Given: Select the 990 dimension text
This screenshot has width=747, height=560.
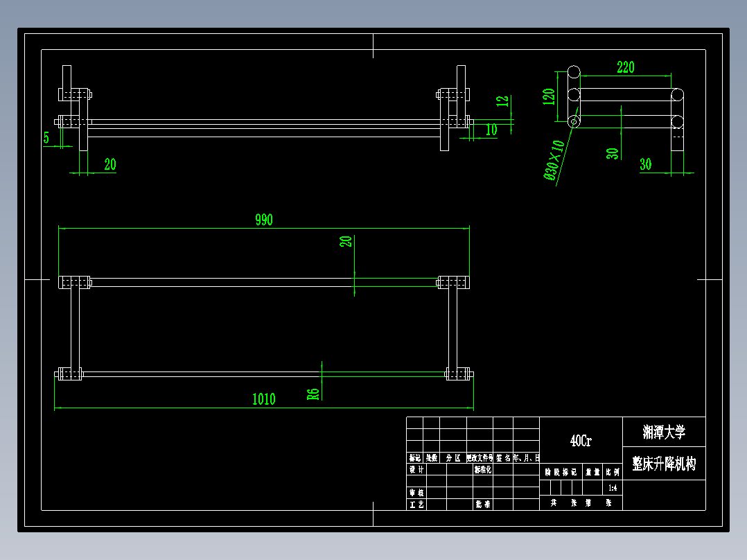Looking at the screenshot, I should coord(264,220).
